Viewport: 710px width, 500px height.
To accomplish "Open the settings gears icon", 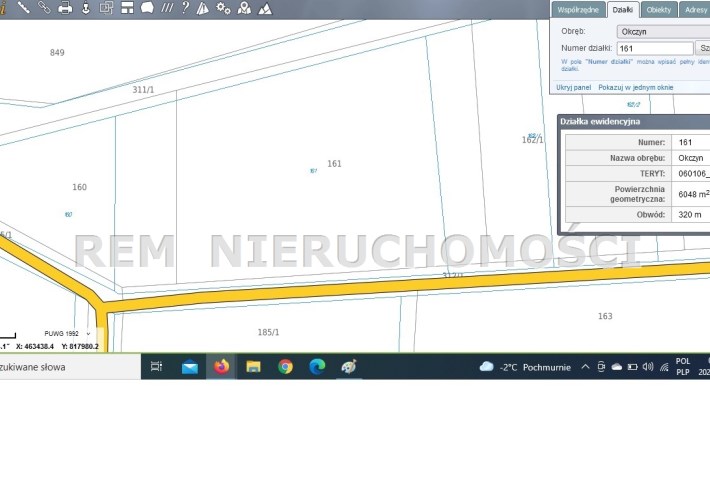I will click(x=223, y=8).
